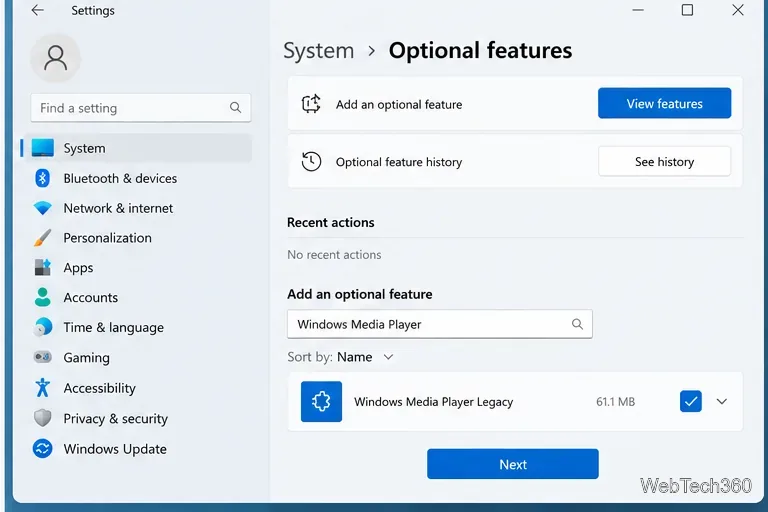The height and width of the screenshot is (512, 768).
Task: Go back with the Settings back arrow
Action: coord(38,10)
